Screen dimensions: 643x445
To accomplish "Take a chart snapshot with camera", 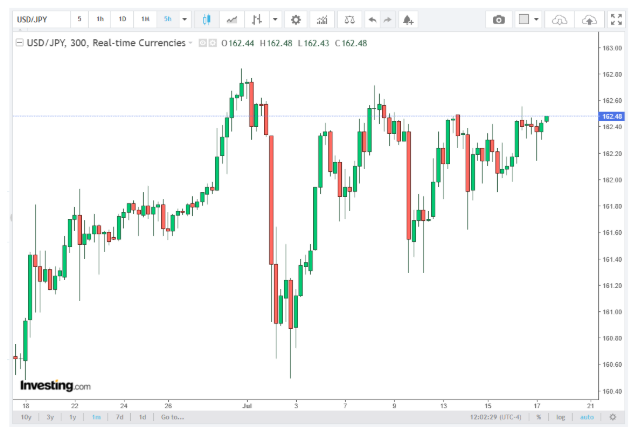I will [499, 19].
